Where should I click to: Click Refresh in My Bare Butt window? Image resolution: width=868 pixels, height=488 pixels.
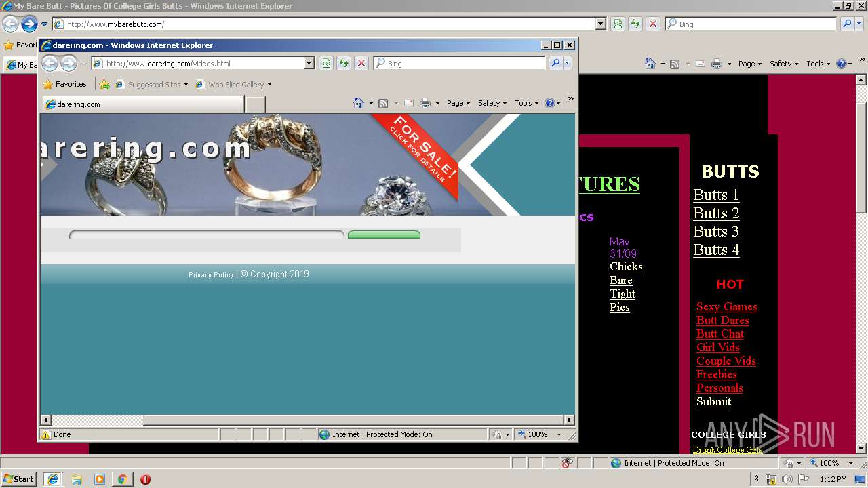coord(635,24)
